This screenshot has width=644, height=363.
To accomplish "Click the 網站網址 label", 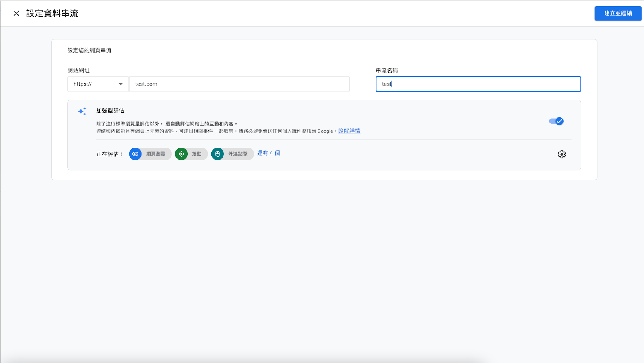I will pyautogui.click(x=78, y=70).
